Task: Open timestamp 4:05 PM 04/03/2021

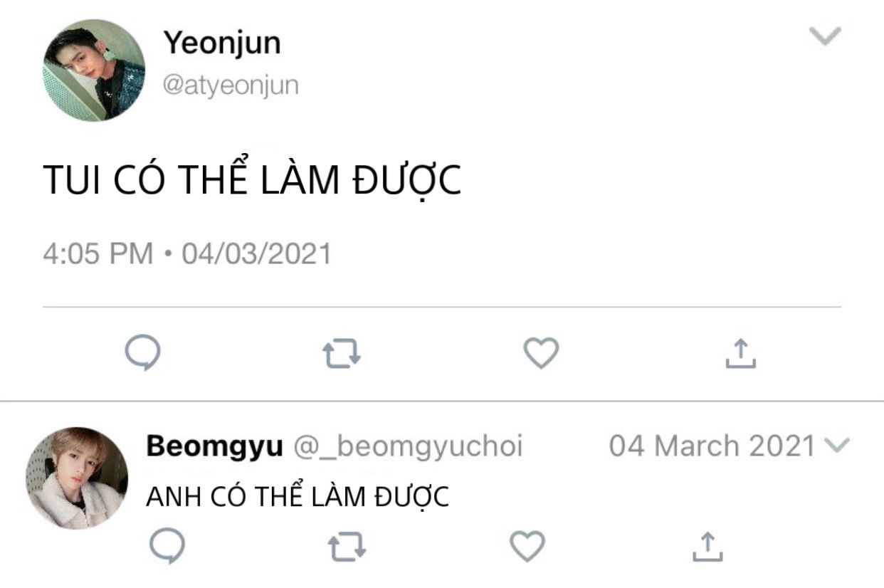Action: click(x=187, y=253)
